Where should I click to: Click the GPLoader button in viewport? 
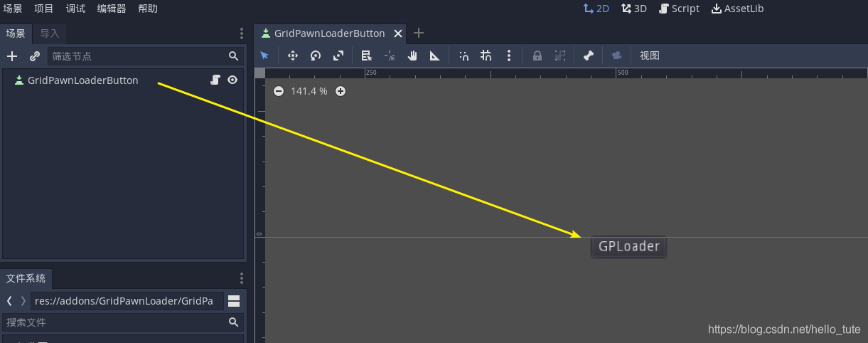point(628,247)
